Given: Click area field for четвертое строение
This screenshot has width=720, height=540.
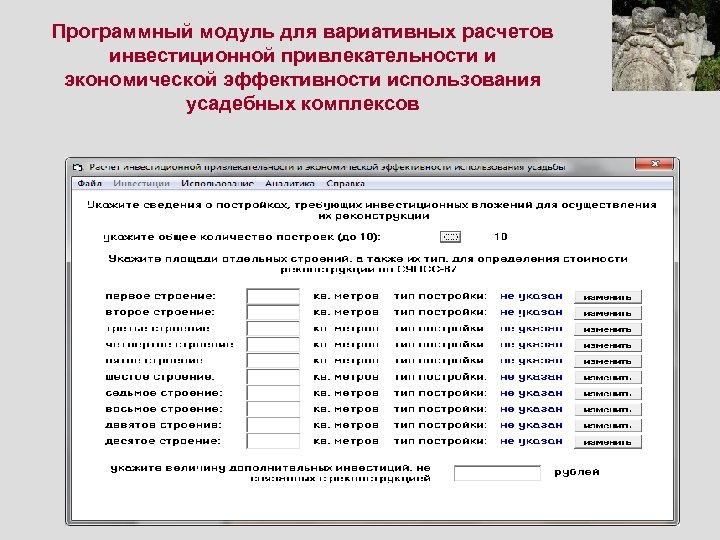Looking at the screenshot, I should coord(273,344).
